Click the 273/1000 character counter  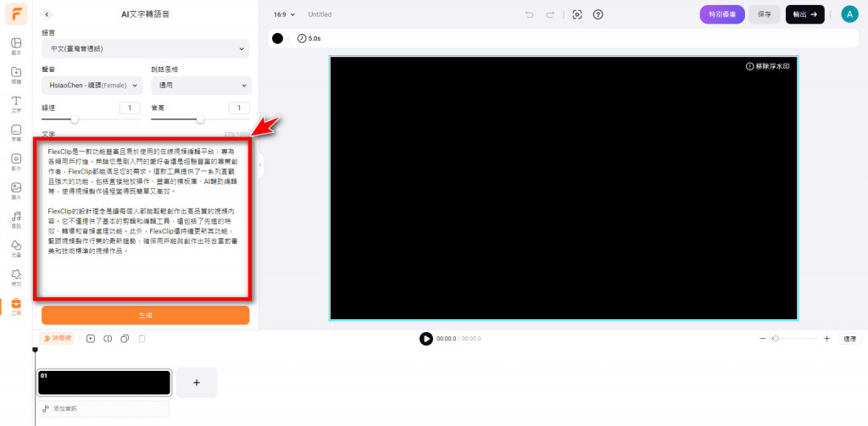click(x=236, y=134)
